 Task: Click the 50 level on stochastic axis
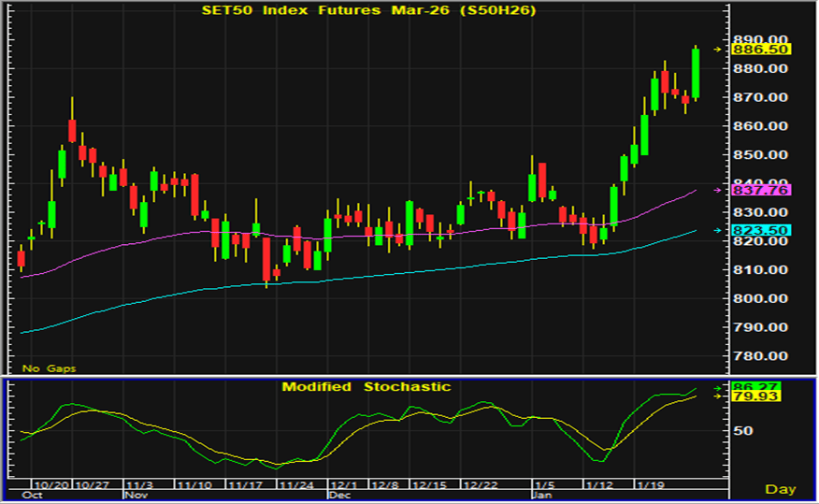[744, 431]
